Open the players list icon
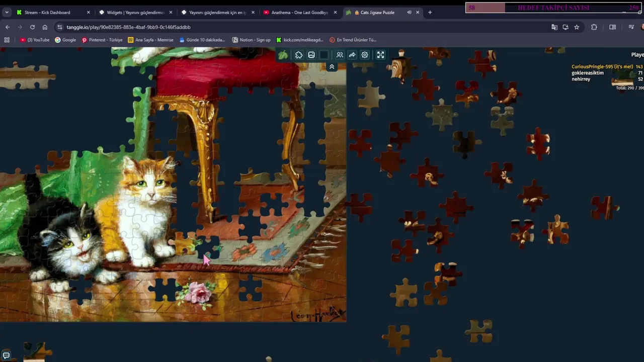Image resolution: width=644 pixels, height=362 pixels. click(x=340, y=55)
